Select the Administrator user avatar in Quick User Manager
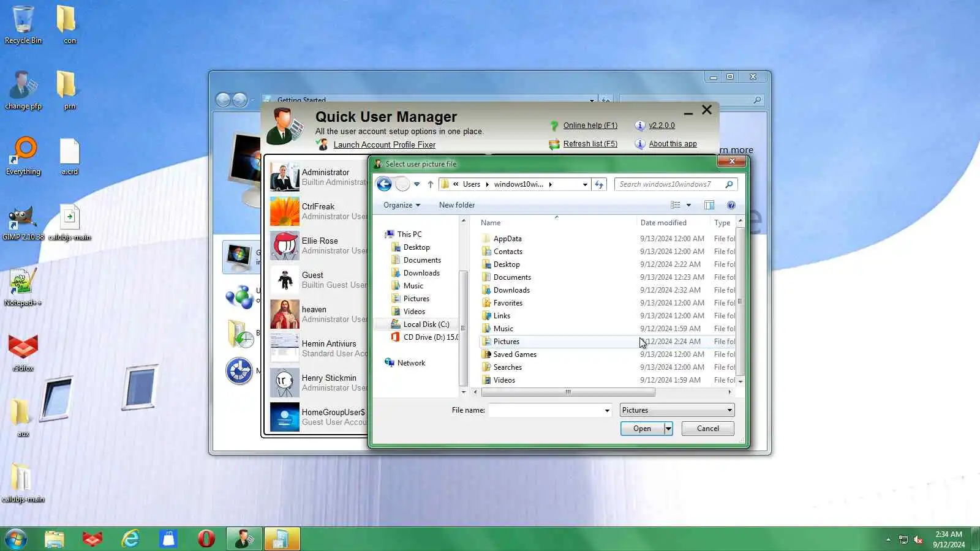The height and width of the screenshot is (551, 980). point(285,178)
